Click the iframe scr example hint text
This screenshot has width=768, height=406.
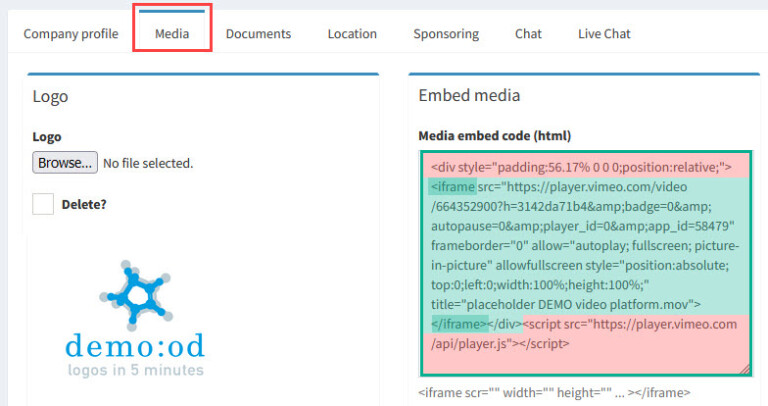[x=554, y=393]
